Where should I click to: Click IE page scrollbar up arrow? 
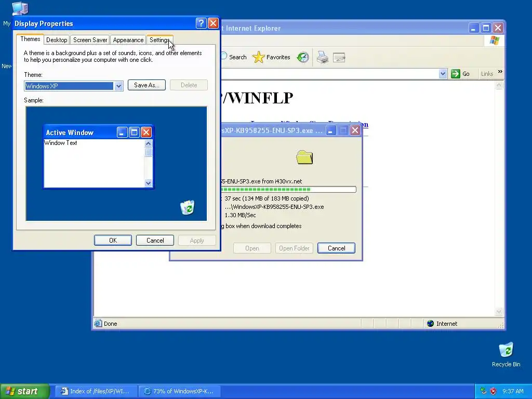click(499, 86)
